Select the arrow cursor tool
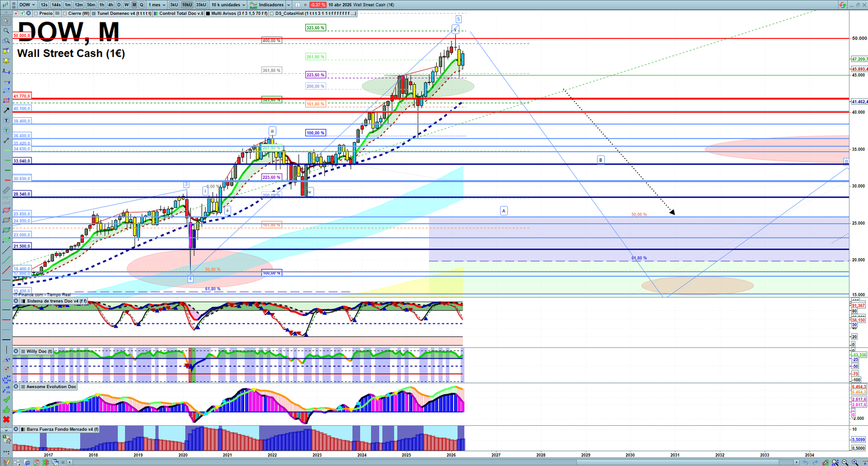 click(x=6, y=21)
